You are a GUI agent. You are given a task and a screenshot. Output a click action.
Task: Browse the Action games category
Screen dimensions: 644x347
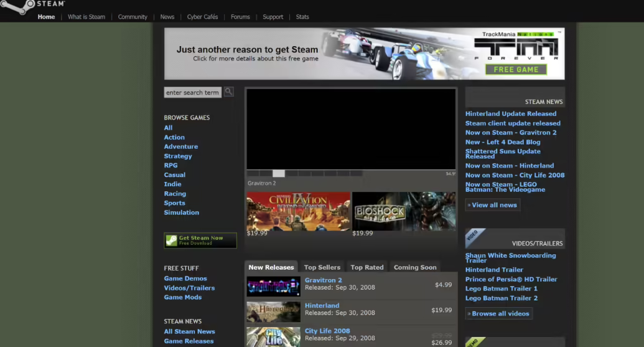coord(174,137)
